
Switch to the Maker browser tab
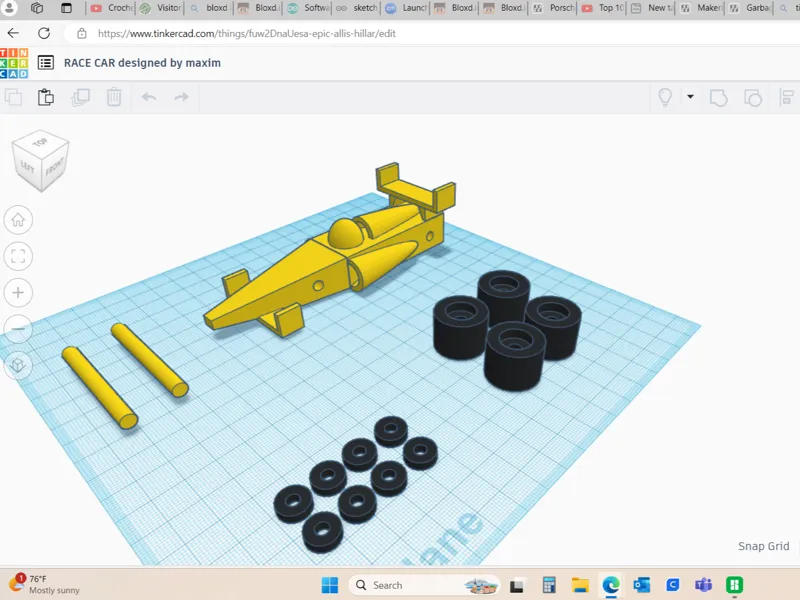point(702,8)
